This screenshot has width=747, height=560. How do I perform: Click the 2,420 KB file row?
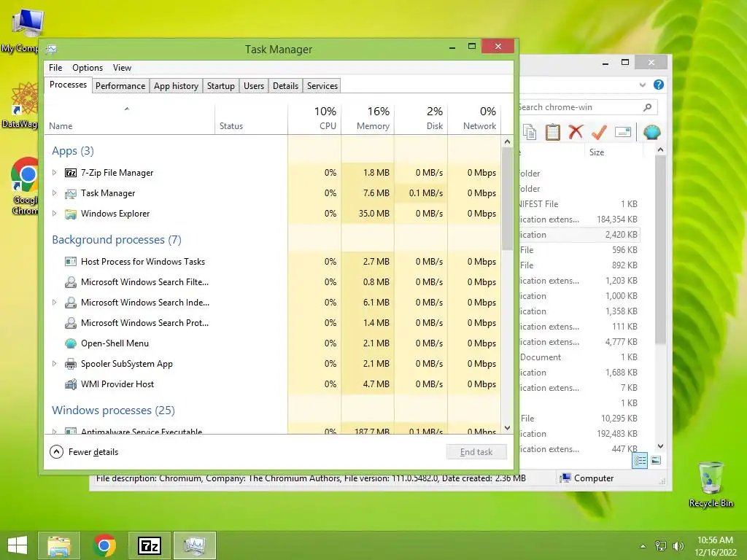pos(579,235)
